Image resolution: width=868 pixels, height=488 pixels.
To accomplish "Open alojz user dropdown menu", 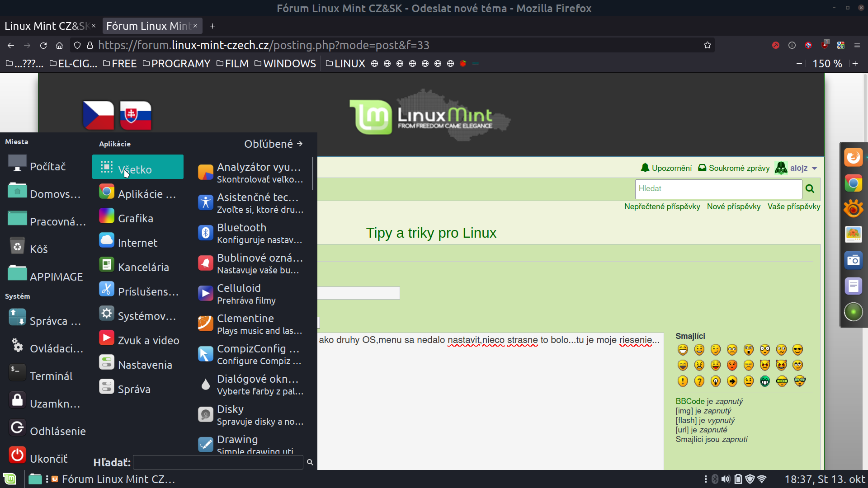I will (798, 168).
